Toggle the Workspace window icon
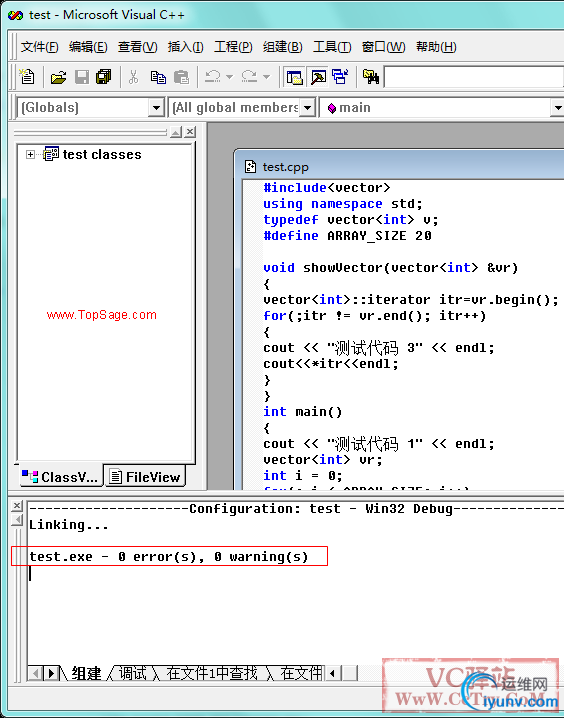 point(294,77)
